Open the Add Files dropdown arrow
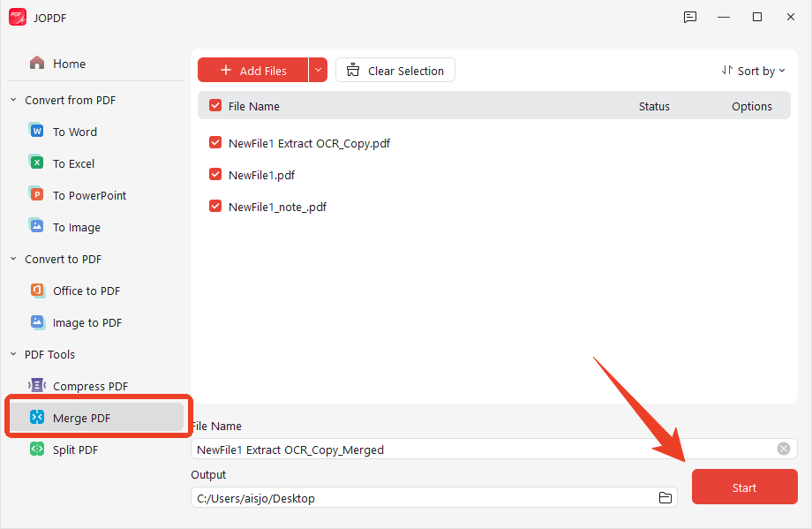812x529 pixels. [318, 70]
